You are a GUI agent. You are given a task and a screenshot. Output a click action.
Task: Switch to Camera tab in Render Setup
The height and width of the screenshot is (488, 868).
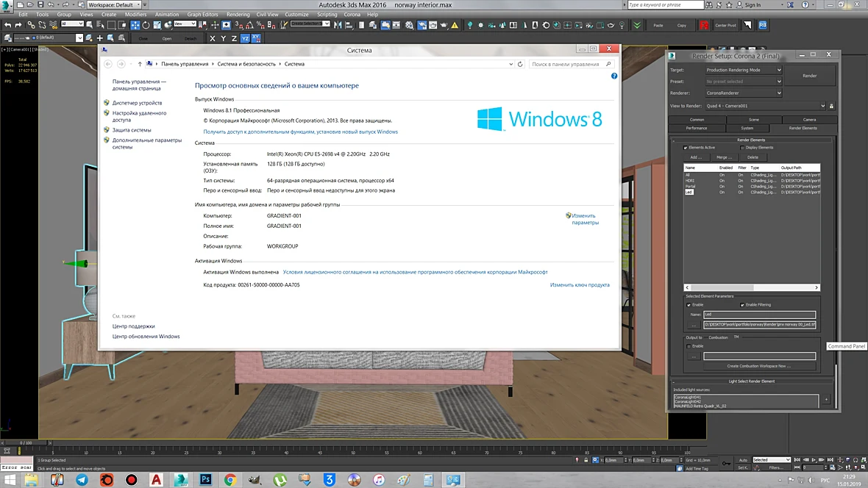coord(809,120)
